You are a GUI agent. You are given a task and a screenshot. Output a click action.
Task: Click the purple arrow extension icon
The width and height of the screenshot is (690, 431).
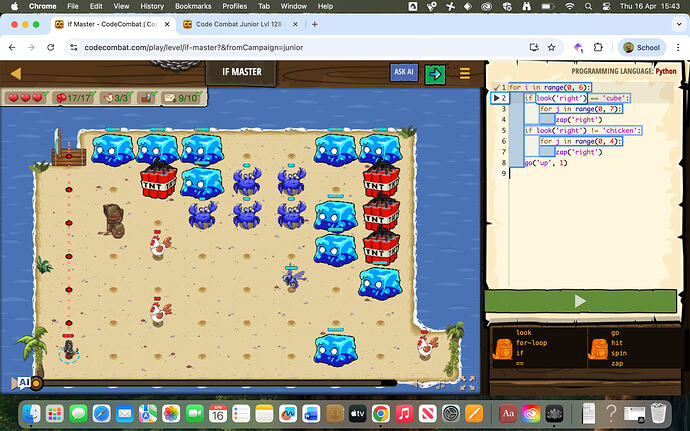(x=578, y=47)
